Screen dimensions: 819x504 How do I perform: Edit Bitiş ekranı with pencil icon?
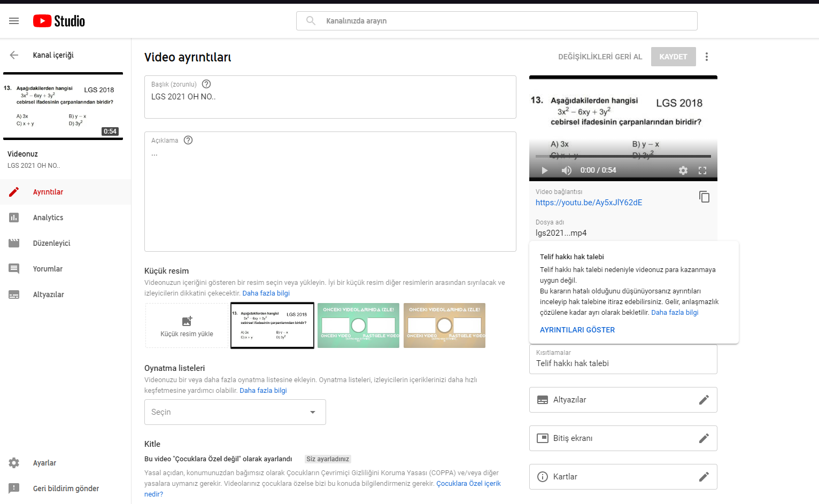[x=704, y=438]
